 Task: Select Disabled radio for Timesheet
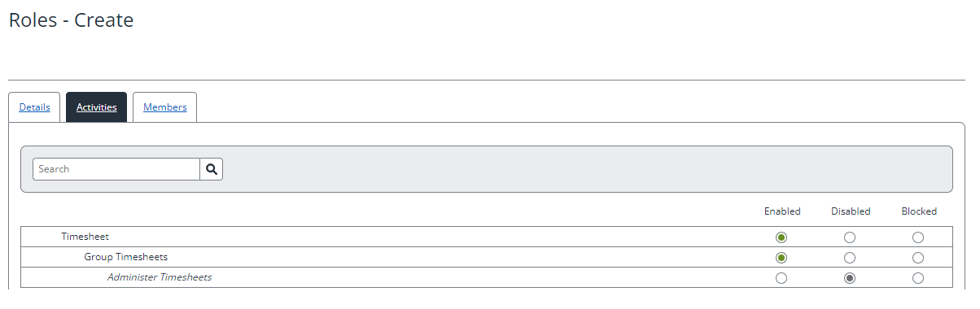[850, 237]
